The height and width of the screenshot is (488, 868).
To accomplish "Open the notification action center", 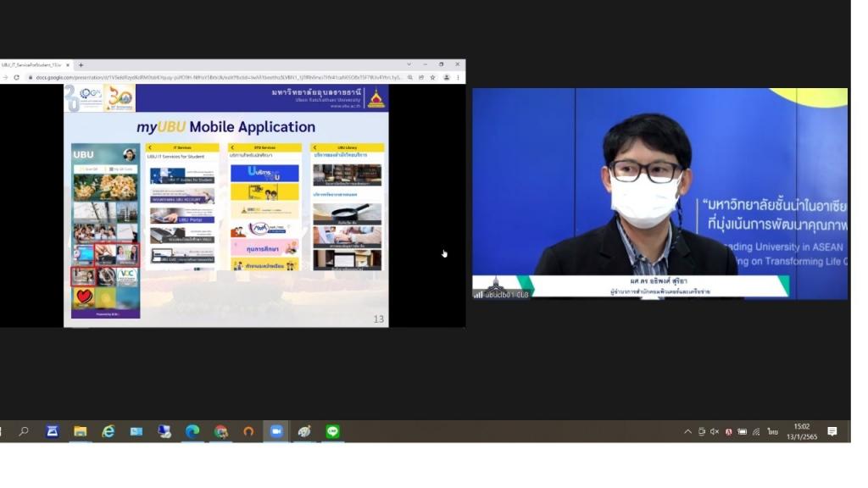I will pyautogui.click(x=832, y=431).
